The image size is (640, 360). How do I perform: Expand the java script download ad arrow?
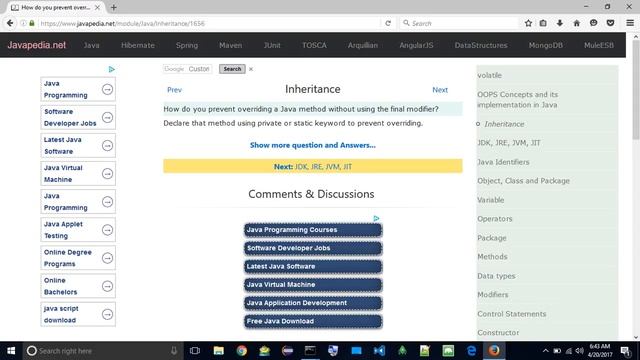[x=107, y=314]
